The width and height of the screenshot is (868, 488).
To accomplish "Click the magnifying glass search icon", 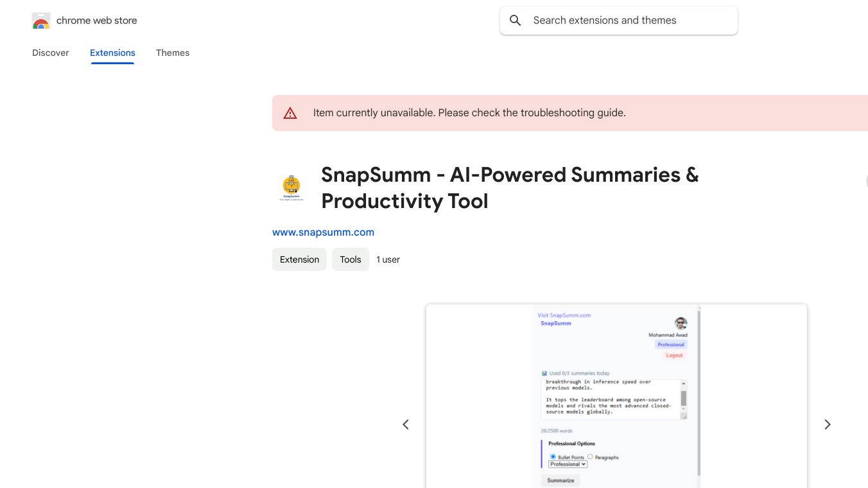I will (x=515, y=21).
